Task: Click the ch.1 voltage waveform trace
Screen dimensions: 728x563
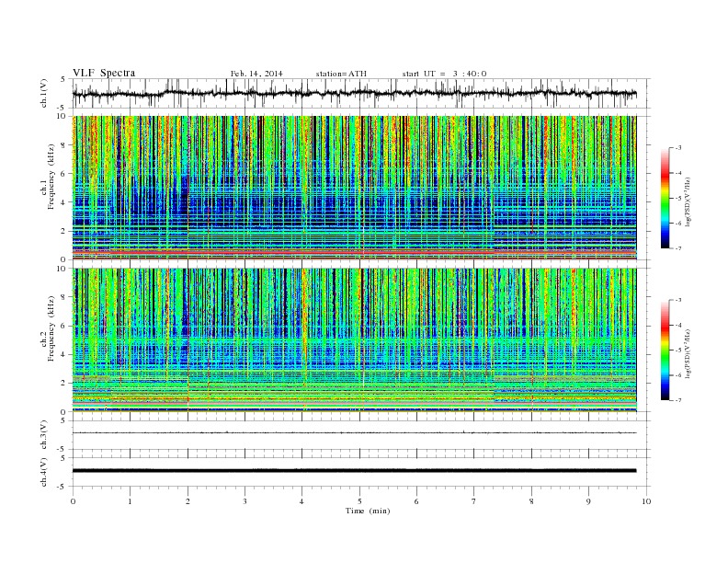Action: pos(354,93)
